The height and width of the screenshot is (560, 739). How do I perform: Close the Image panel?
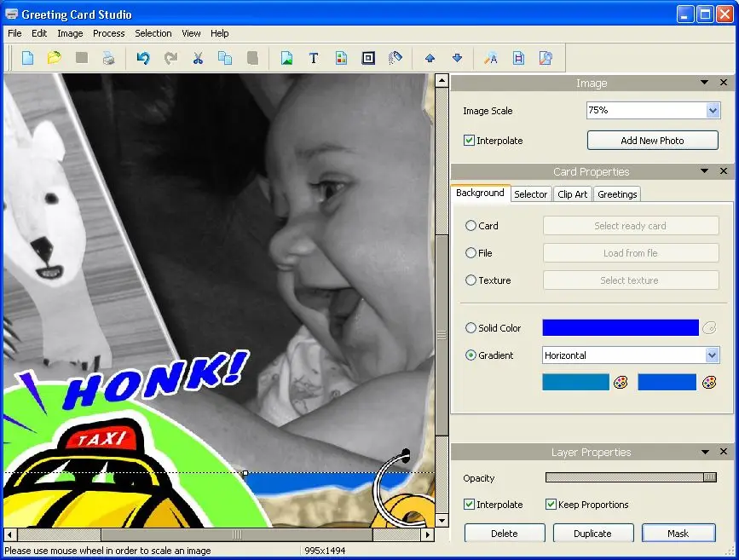point(724,83)
